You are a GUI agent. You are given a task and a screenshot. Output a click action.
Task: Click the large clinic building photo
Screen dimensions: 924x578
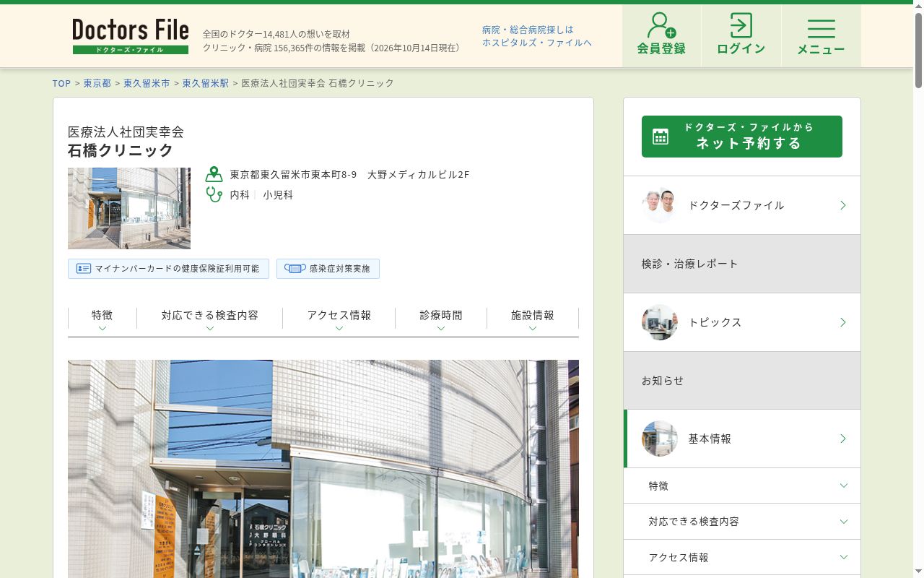[x=323, y=469]
